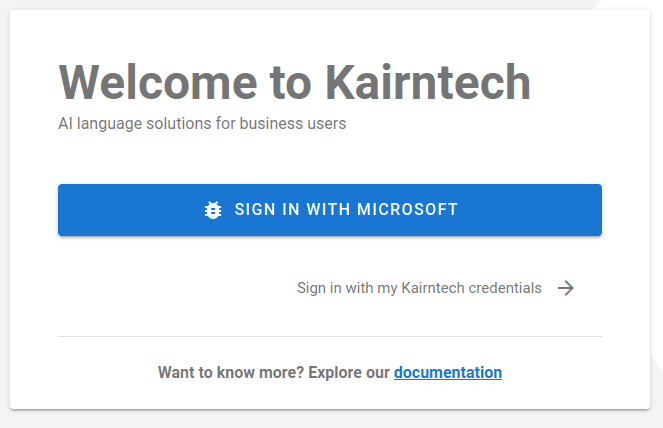The image size is (663, 428).
Task: Click the AI language solutions subtitle text
Action: (202, 123)
